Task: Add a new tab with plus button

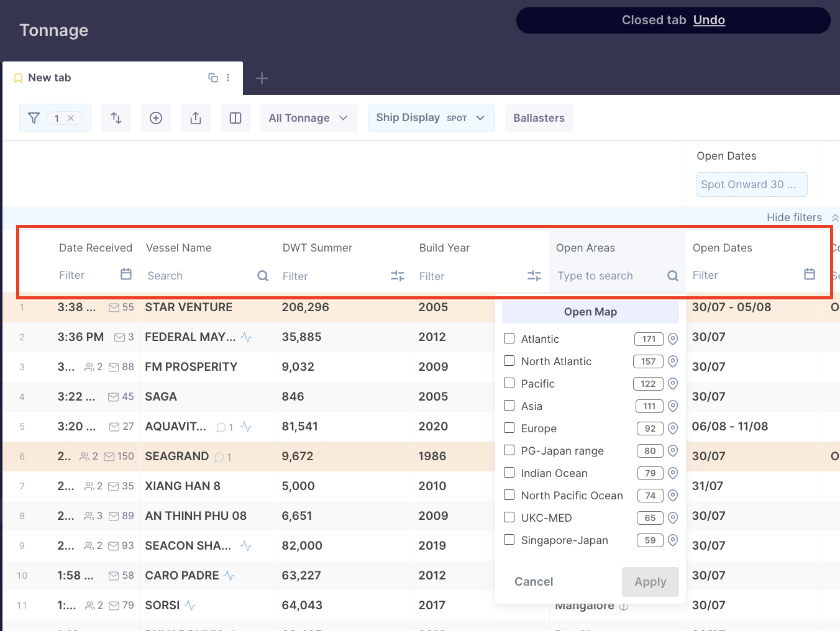Action: 262,78
